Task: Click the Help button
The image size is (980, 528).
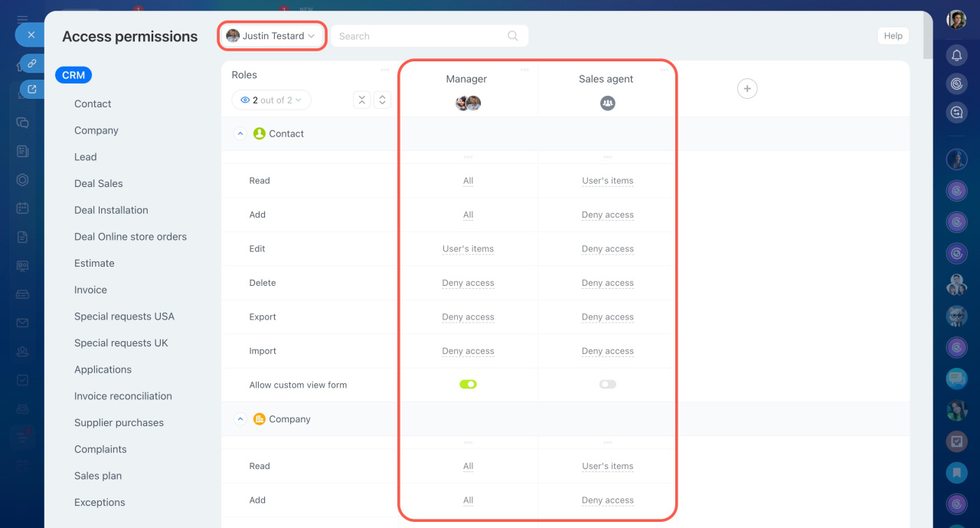Action: point(893,36)
